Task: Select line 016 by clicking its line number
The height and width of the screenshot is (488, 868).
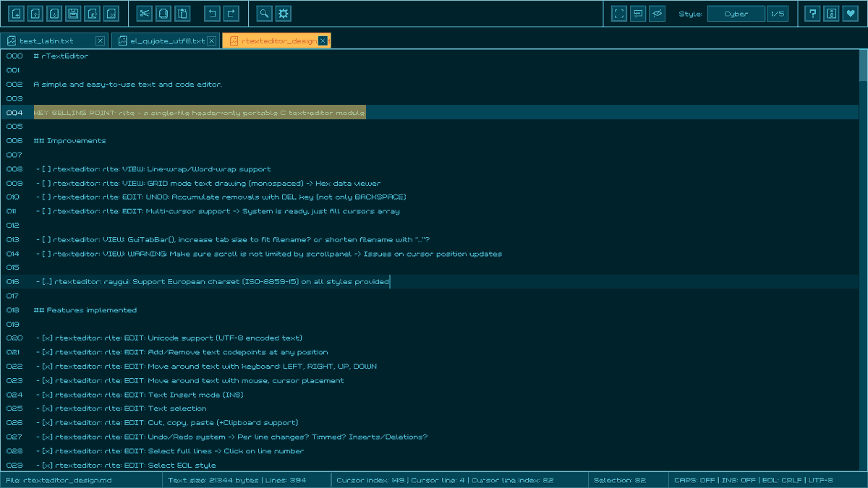Action: pyautogui.click(x=13, y=281)
